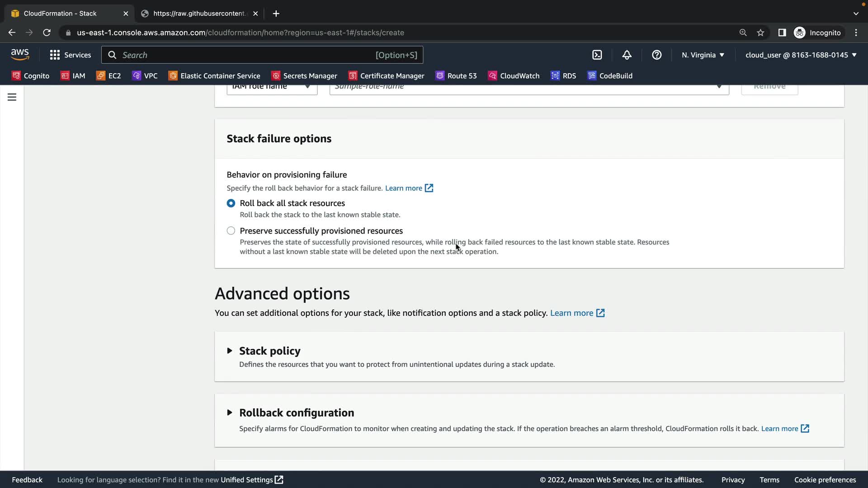
Task: Switch to the raw.githubusercontent browser tab
Action: [199, 14]
